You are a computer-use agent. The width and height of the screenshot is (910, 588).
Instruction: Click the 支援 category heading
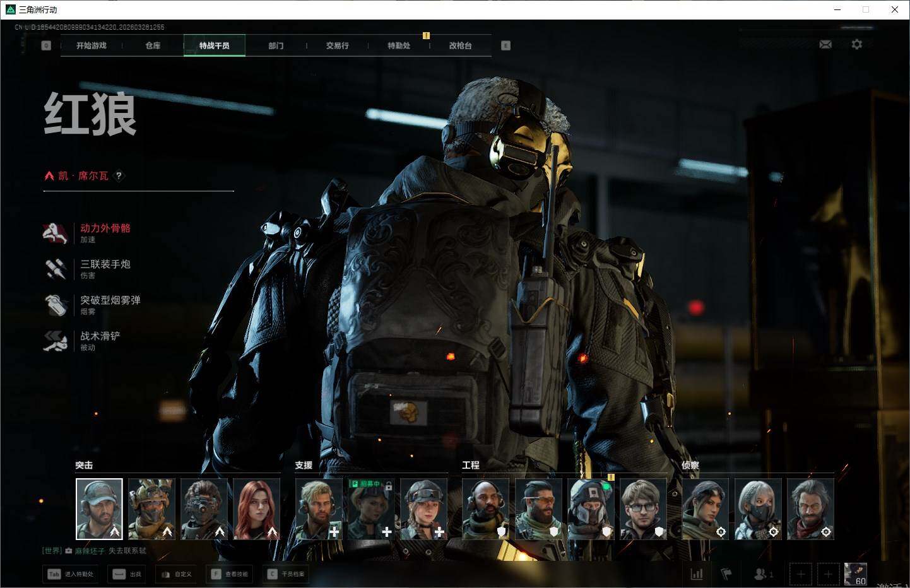[x=304, y=465]
